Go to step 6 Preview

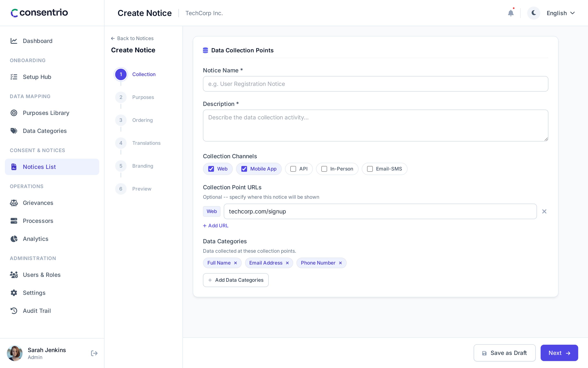[133, 189]
